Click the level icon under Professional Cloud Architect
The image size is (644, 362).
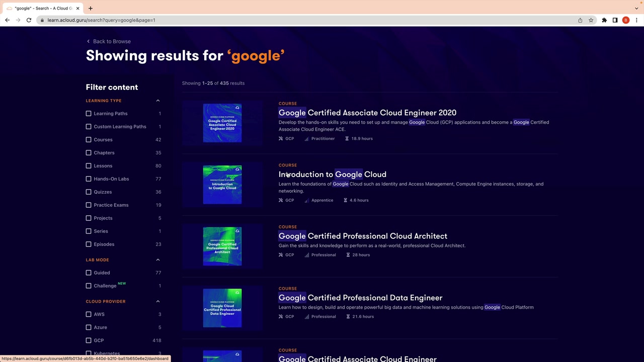click(x=306, y=255)
